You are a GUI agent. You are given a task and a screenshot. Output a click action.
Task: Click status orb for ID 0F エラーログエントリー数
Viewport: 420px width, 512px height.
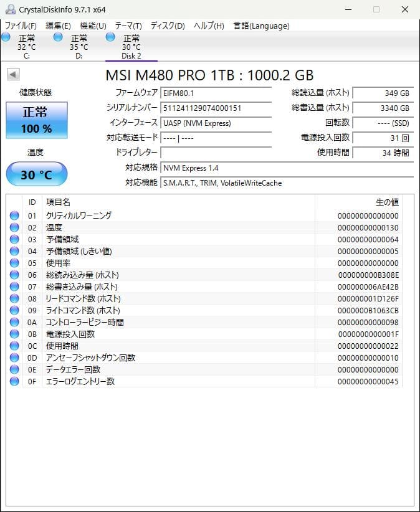(14, 381)
